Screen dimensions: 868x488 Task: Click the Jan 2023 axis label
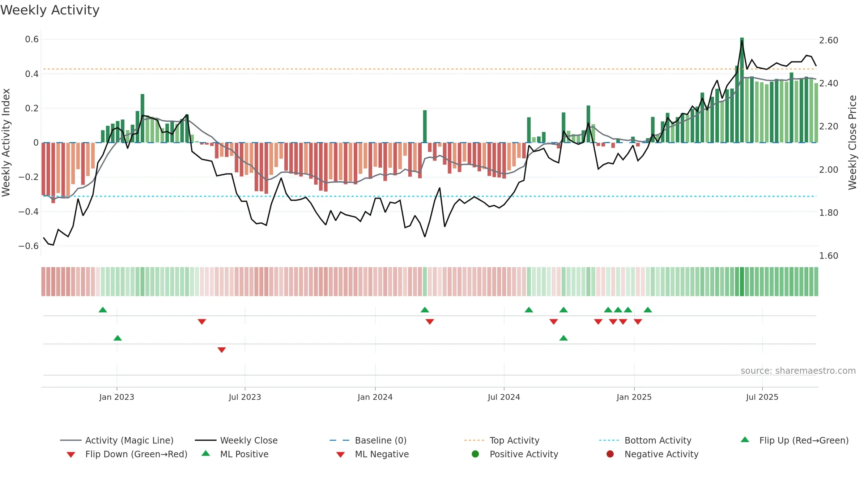[117, 397]
